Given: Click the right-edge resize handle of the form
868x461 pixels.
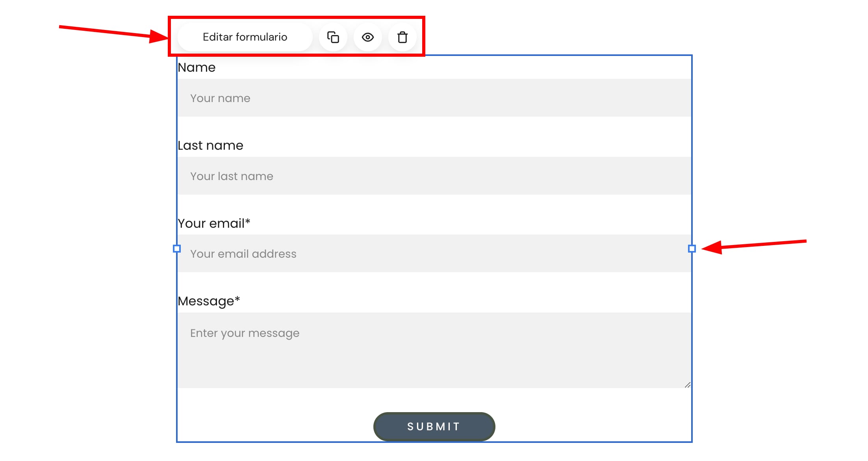Looking at the screenshot, I should pyautogui.click(x=692, y=249).
